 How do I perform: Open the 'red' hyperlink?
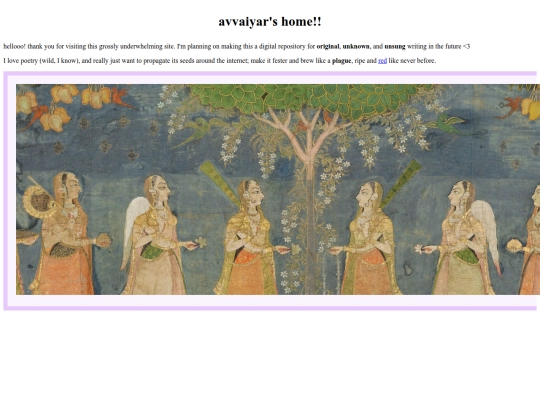(x=382, y=61)
